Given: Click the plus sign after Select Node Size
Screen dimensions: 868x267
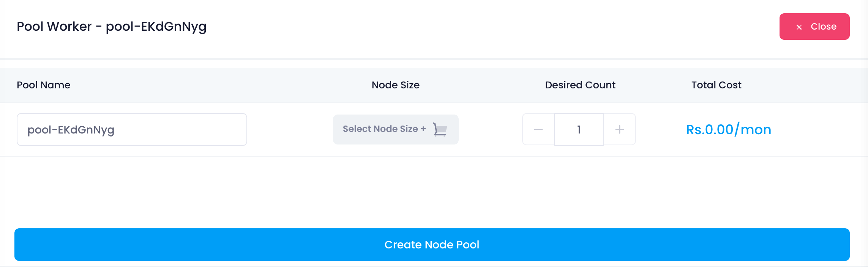Looking at the screenshot, I should [x=423, y=129].
